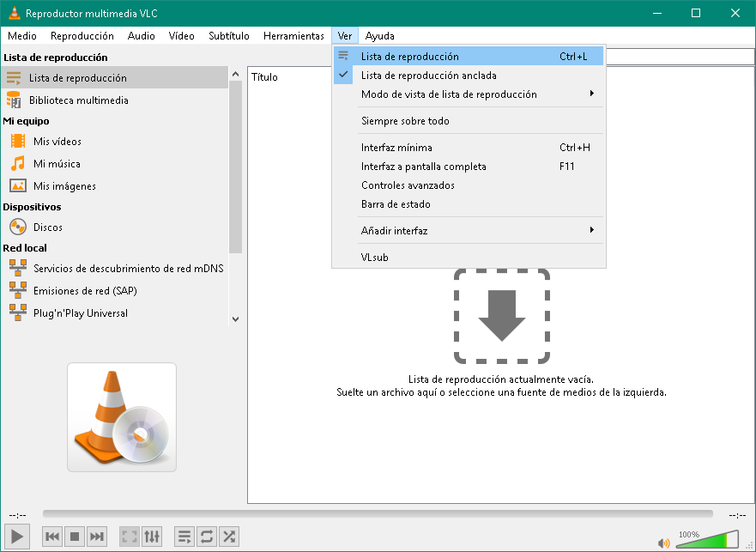Expand Modo de vista de lista submenu
756x552 pixels.
click(x=469, y=94)
